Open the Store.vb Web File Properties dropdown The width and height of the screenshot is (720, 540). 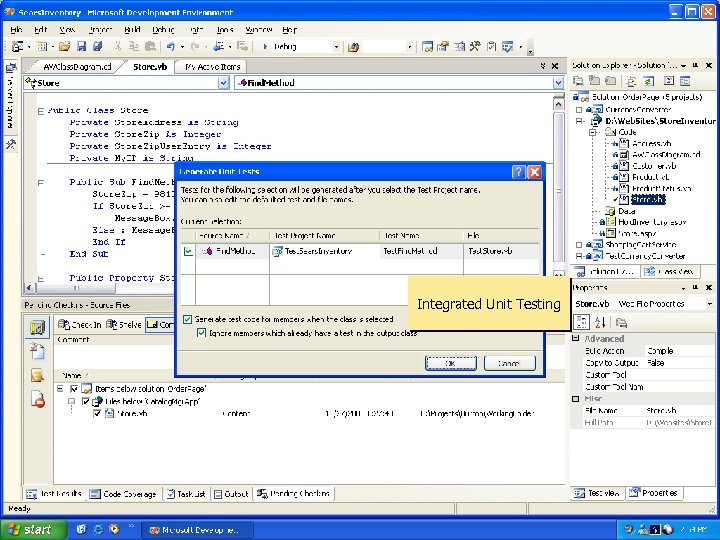(x=709, y=304)
